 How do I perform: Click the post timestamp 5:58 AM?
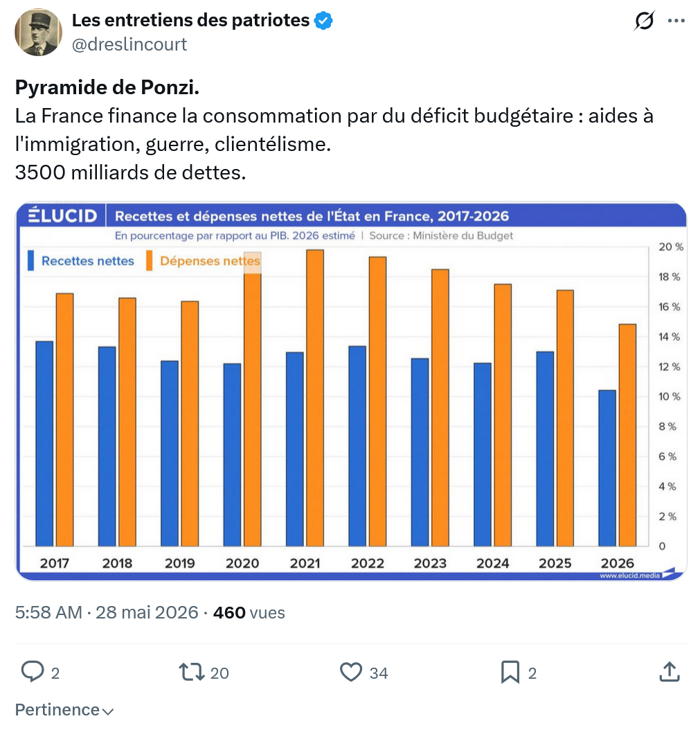(48, 612)
